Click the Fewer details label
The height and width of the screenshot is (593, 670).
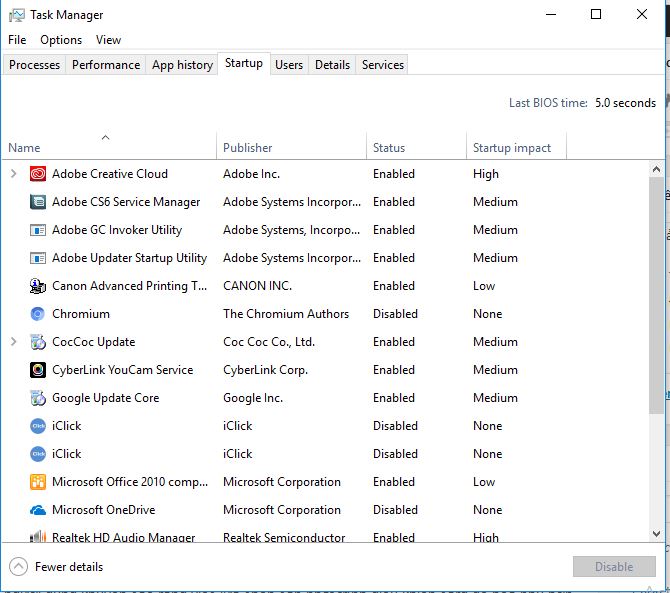click(x=69, y=567)
